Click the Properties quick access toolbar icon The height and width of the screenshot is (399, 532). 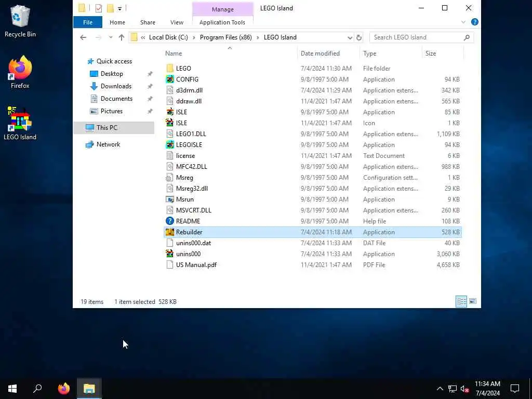click(99, 8)
